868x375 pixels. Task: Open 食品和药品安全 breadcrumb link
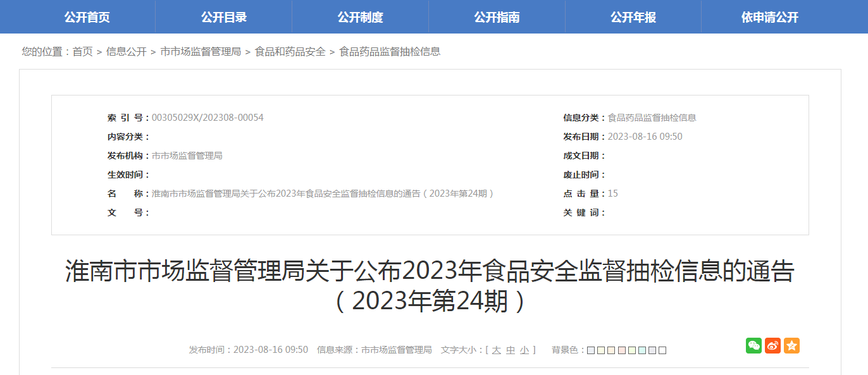290,52
